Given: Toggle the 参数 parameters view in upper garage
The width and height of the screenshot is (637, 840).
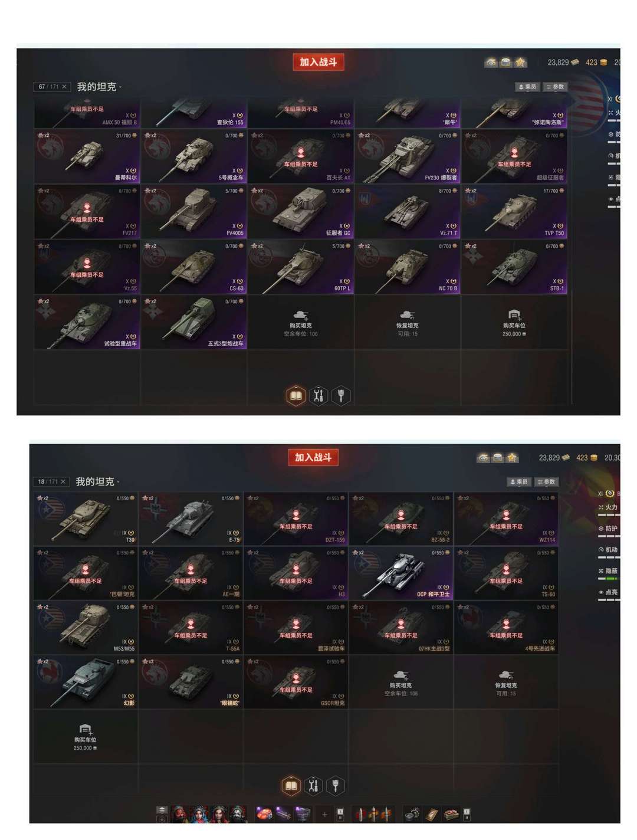Looking at the screenshot, I should [555, 87].
